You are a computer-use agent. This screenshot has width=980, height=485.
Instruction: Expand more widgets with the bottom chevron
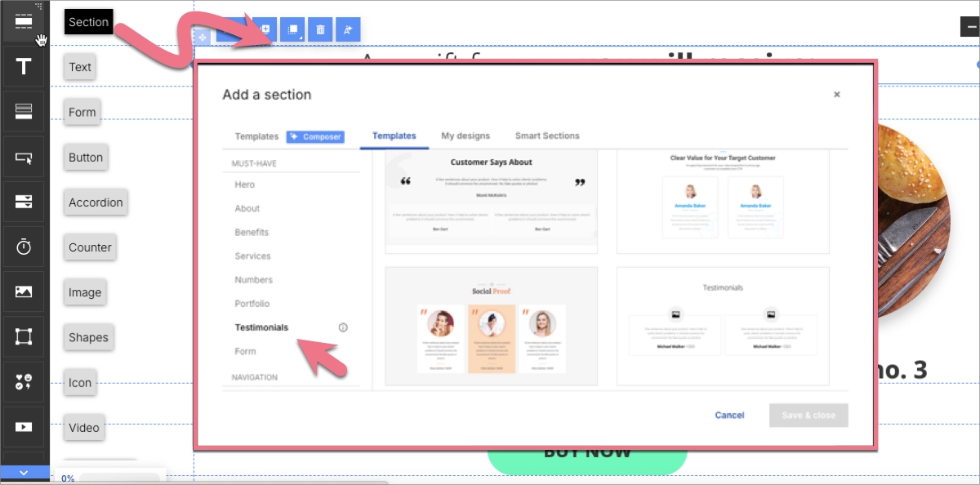tap(24, 472)
